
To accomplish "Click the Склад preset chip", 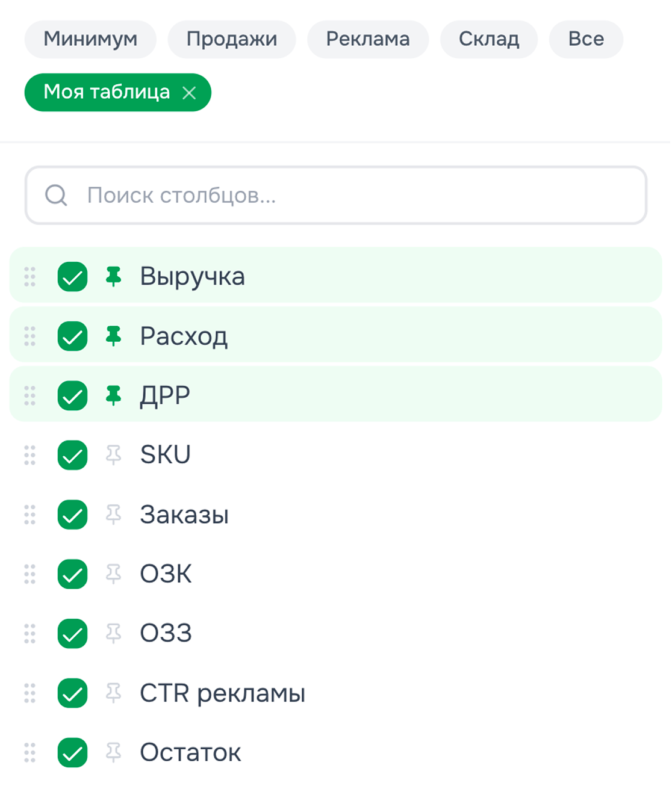I will 489,39.
